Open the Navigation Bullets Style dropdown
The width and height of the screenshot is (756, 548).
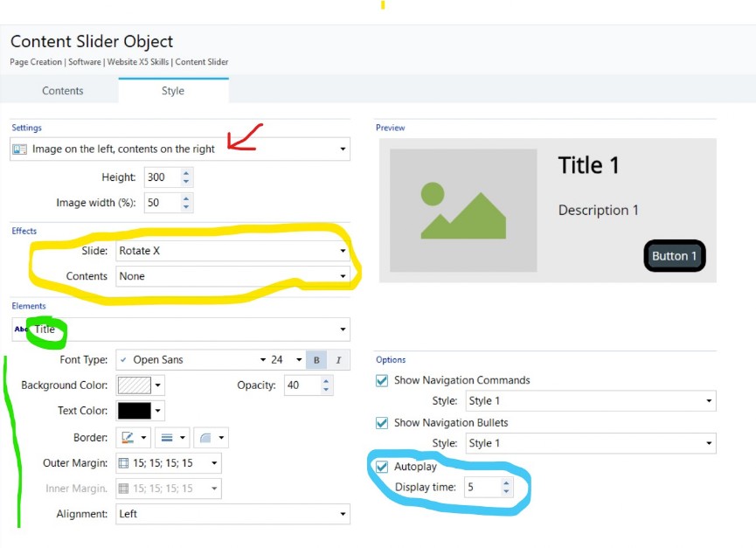[591, 443]
